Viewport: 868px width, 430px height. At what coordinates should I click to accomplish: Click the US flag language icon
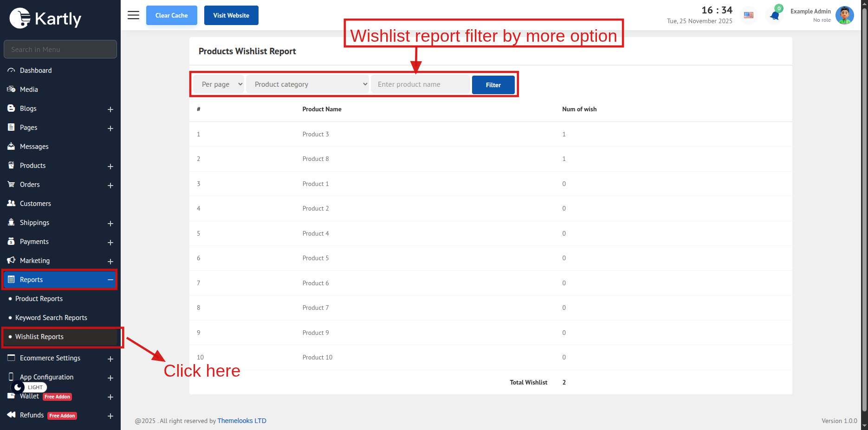pos(748,15)
